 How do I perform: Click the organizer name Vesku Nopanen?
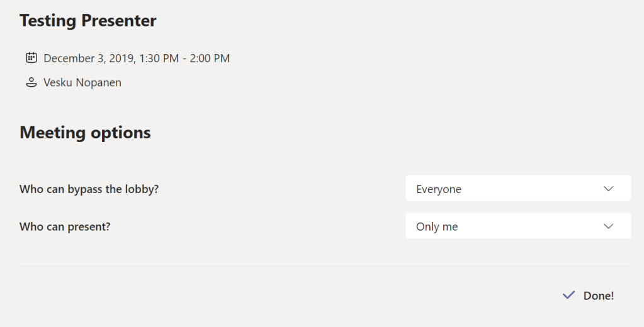82,82
